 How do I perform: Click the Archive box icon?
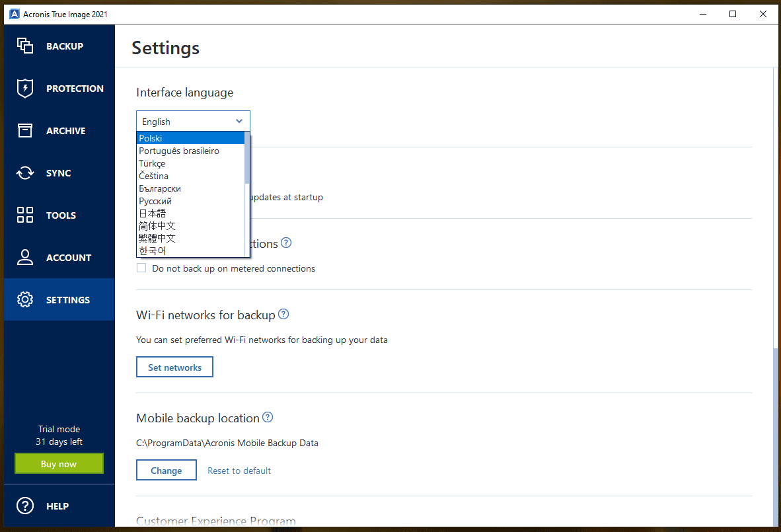[25, 130]
